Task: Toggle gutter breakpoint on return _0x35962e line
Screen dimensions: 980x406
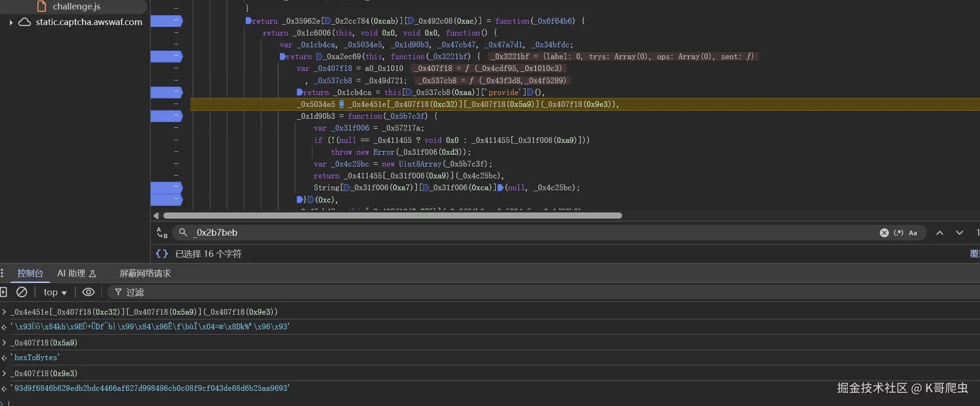Action: 167,21
